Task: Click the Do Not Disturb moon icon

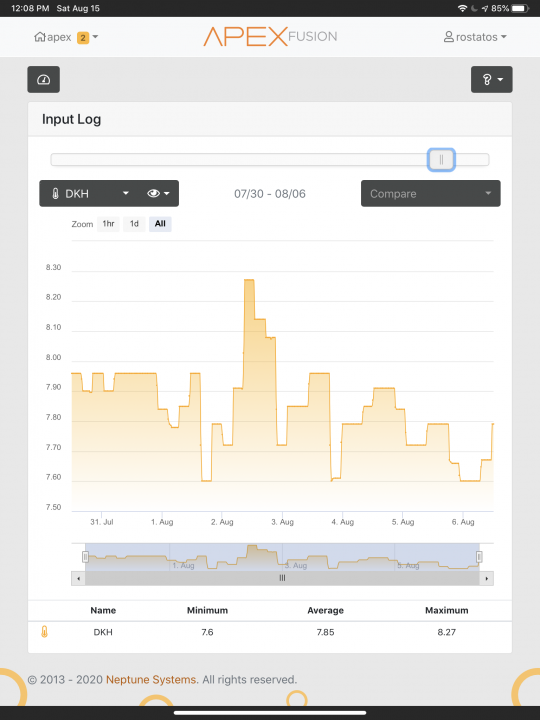Action: tap(474, 8)
